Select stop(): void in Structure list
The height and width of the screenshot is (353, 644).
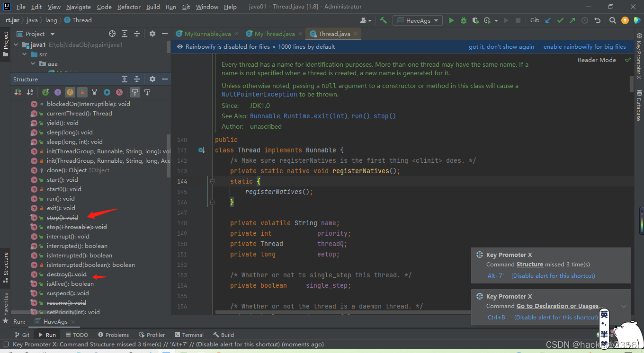[62, 218]
